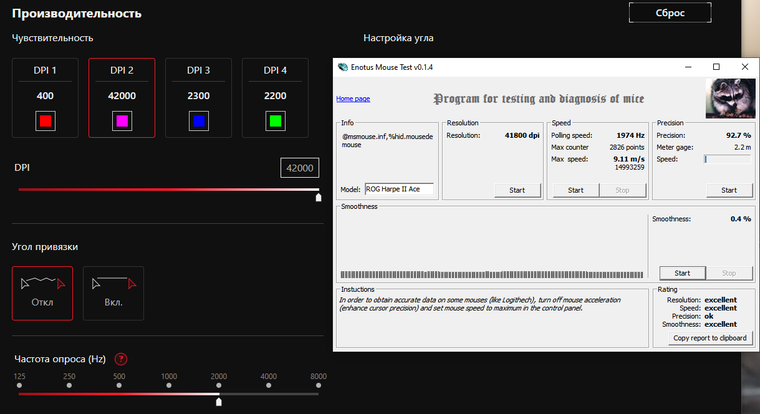This screenshot has width=760, height=414.
Task: Click the DPI value field showing 42000
Action: coord(300,168)
